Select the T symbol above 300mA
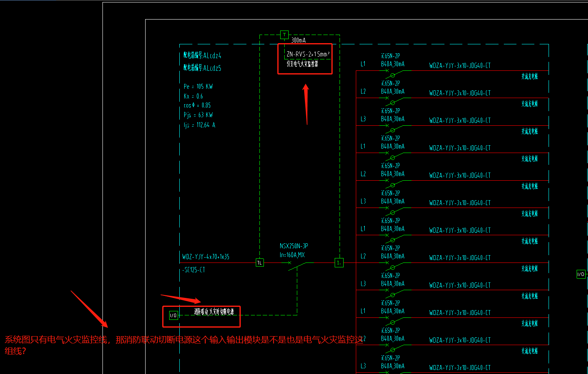The width and height of the screenshot is (588, 374). click(x=284, y=35)
